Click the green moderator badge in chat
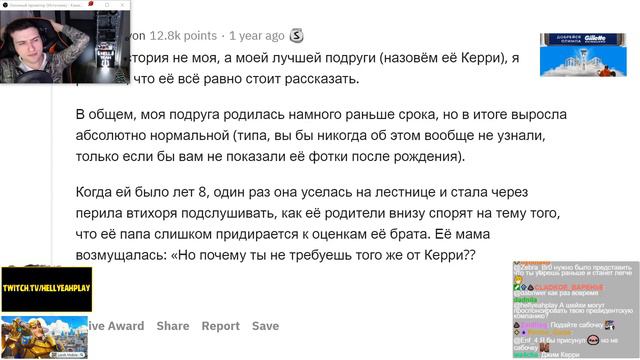Viewport: 640px width, 360px height. [517, 287]
